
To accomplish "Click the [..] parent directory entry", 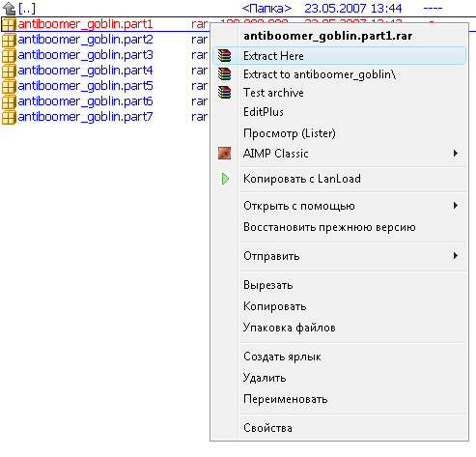I will [27, 9].
